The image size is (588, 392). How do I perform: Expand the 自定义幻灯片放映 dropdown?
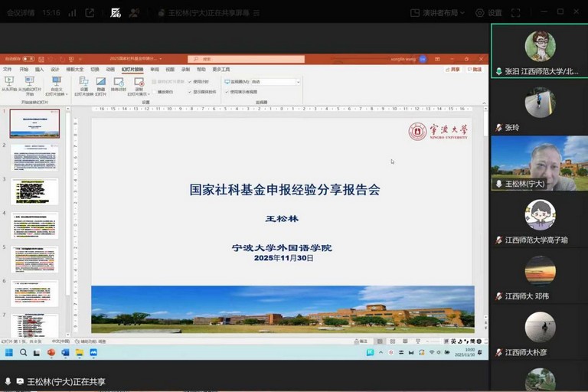coord(56,84)
